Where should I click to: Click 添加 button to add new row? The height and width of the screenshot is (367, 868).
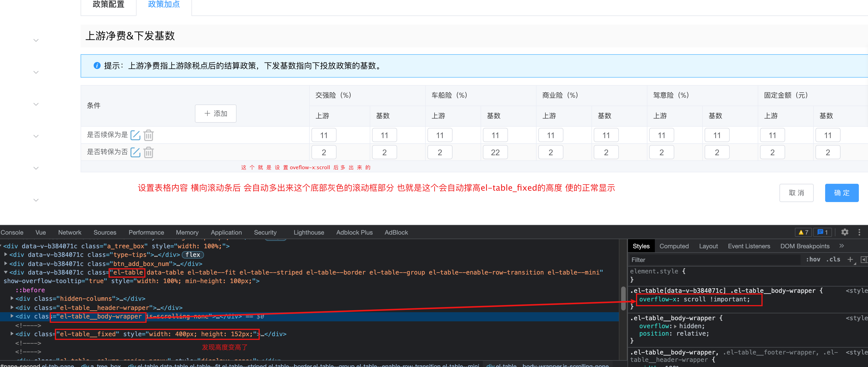point(216,114)
